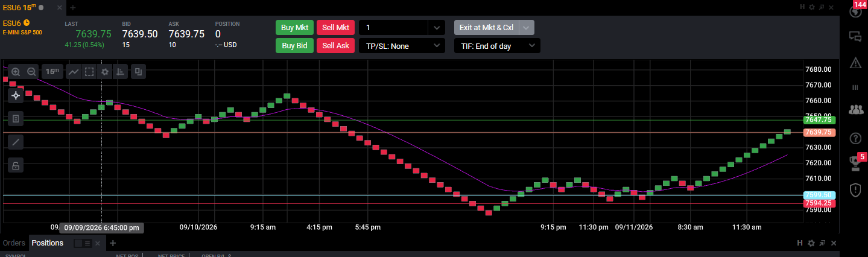Click the order quantity input field
The image size is (868, 257).
click(x=393, y=28)
